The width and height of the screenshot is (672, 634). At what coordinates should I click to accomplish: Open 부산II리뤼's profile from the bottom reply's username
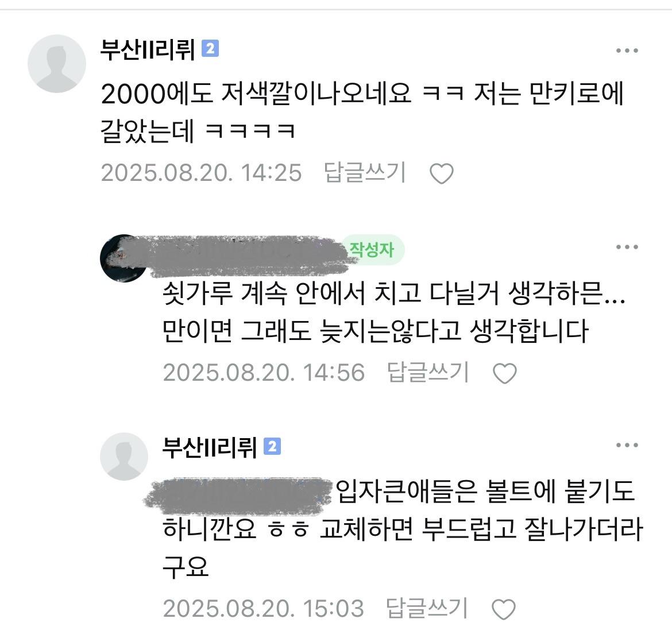[210, 447]
